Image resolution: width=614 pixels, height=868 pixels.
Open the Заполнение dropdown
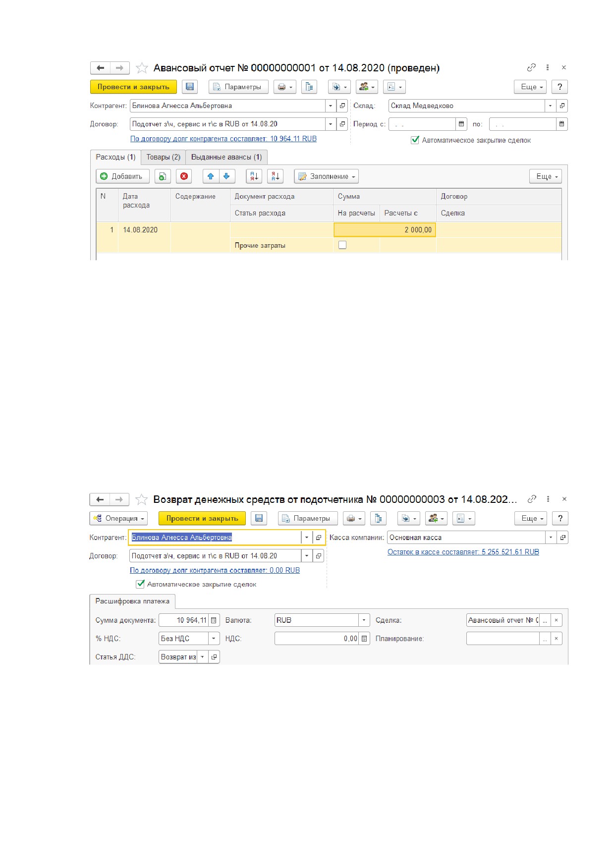click(x=327, y=176)
